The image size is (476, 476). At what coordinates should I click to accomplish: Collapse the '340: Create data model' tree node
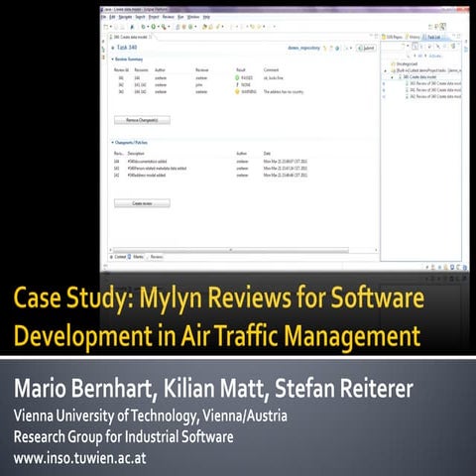392,77
